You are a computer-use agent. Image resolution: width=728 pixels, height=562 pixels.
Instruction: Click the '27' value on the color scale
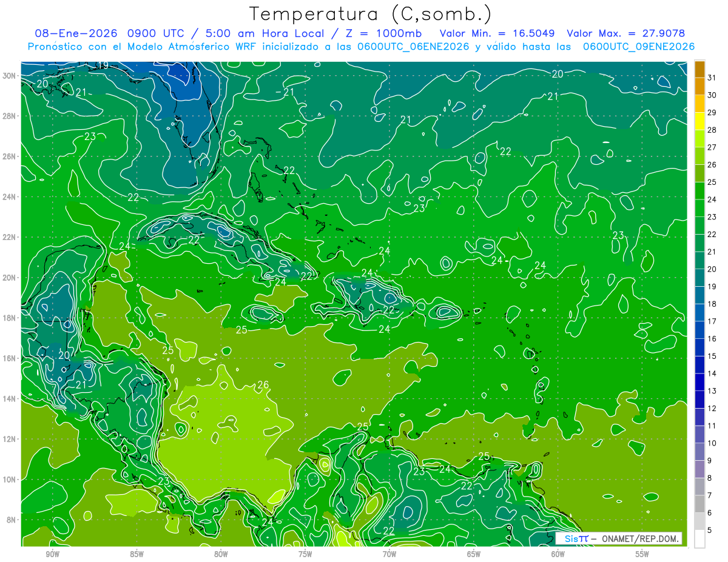click(x=712, y=148)
